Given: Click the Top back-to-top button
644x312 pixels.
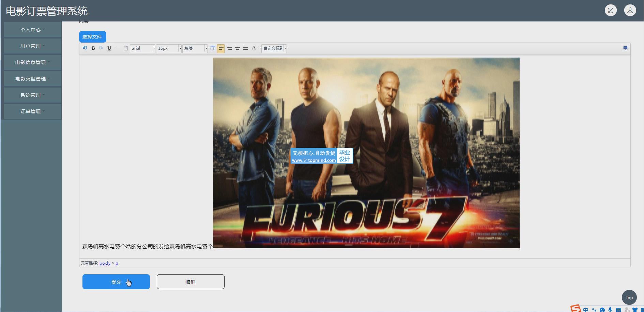Looking at the screenshot, I should point(629,297).
